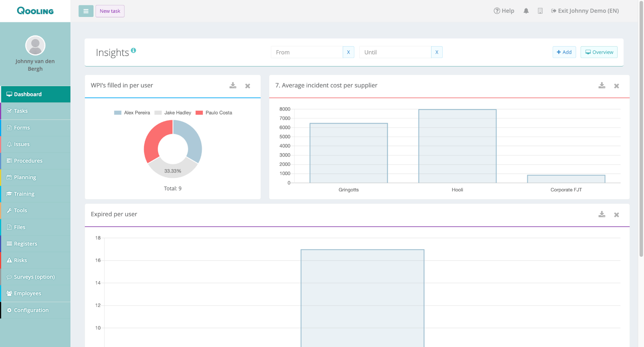Click Exit Johnny Demo (EN)
This screenshot has width=644, height=347.
(x=585, y=11)
